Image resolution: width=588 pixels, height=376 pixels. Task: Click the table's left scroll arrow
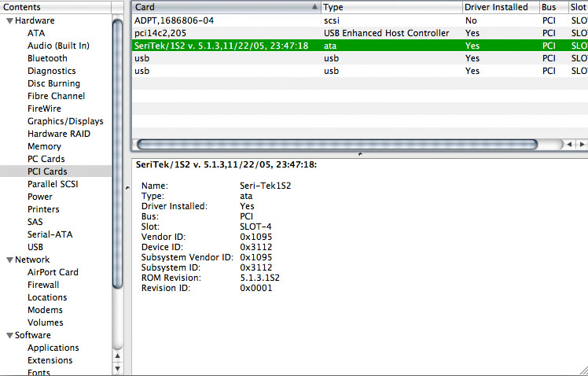tap(569, 144)
